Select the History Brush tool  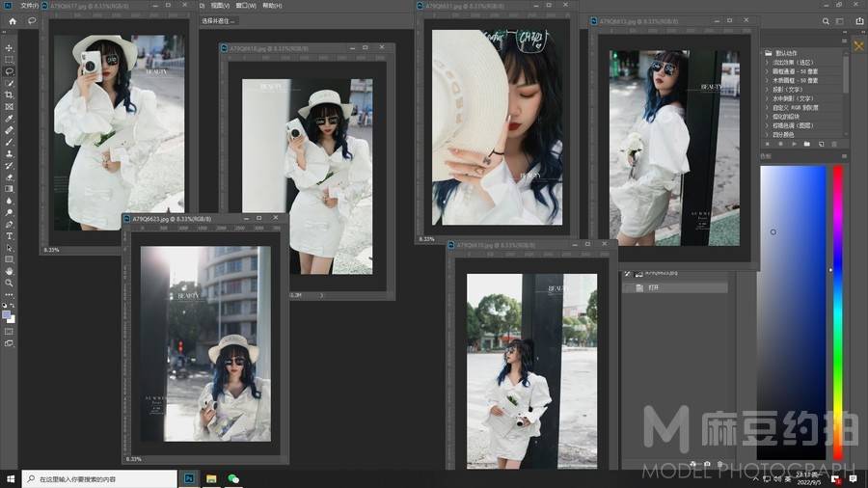[x=9, y=166]
